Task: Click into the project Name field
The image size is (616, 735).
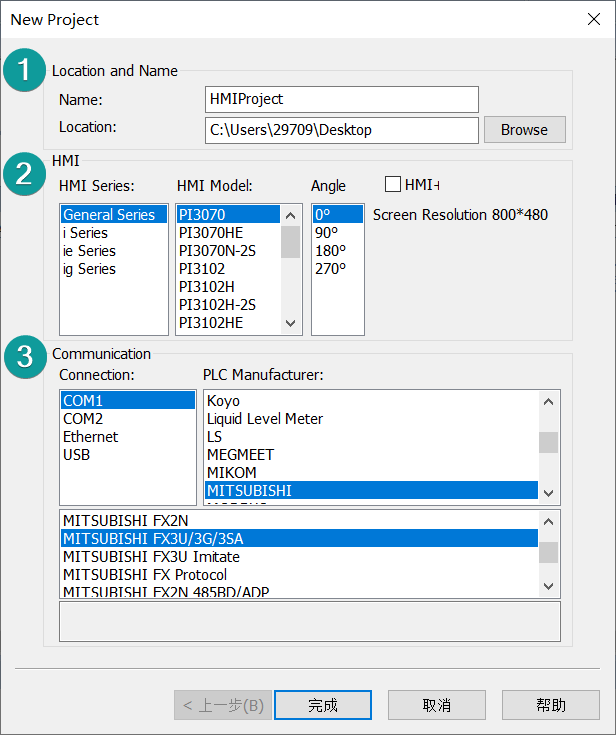Action: [341, 99]
